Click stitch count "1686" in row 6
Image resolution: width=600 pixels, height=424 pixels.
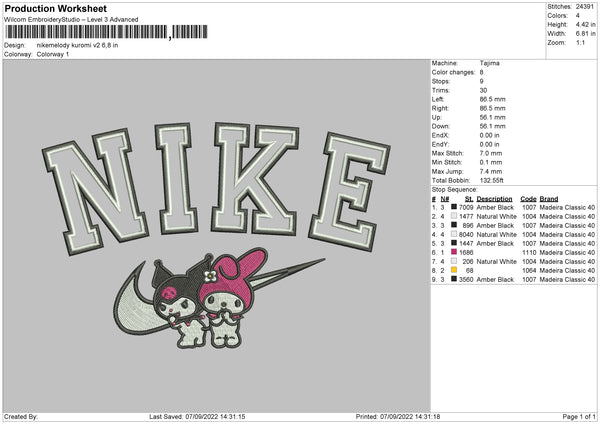coord(466,253)
